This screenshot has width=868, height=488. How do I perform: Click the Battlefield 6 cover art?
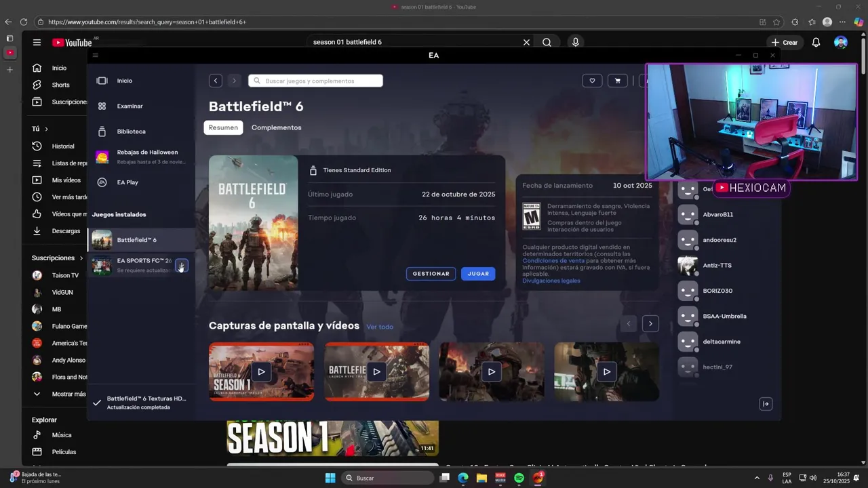(x=253, y=223)
